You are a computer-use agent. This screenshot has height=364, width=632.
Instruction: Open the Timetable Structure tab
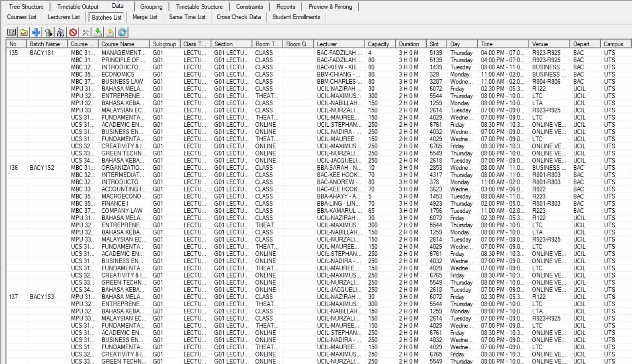tap(199, 7)
